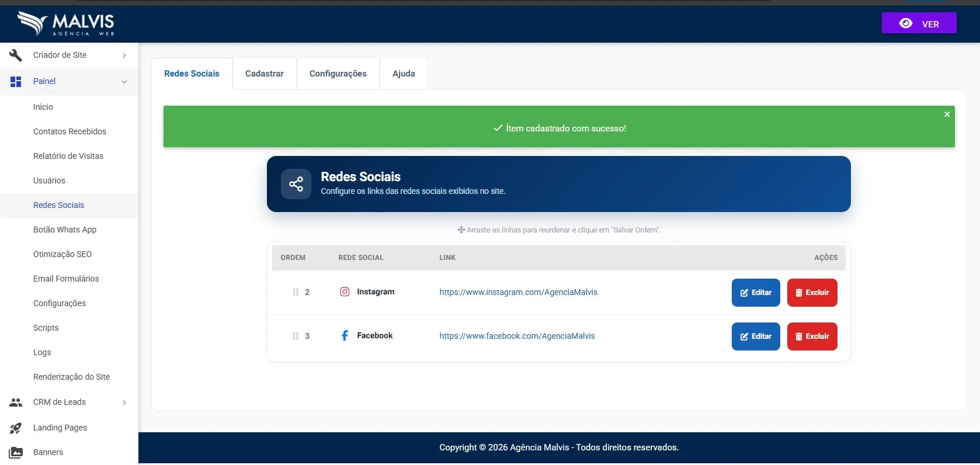Screen dimensions: 980x465
Task: Click the Facebook row drag handle
Action: [296, 336]
